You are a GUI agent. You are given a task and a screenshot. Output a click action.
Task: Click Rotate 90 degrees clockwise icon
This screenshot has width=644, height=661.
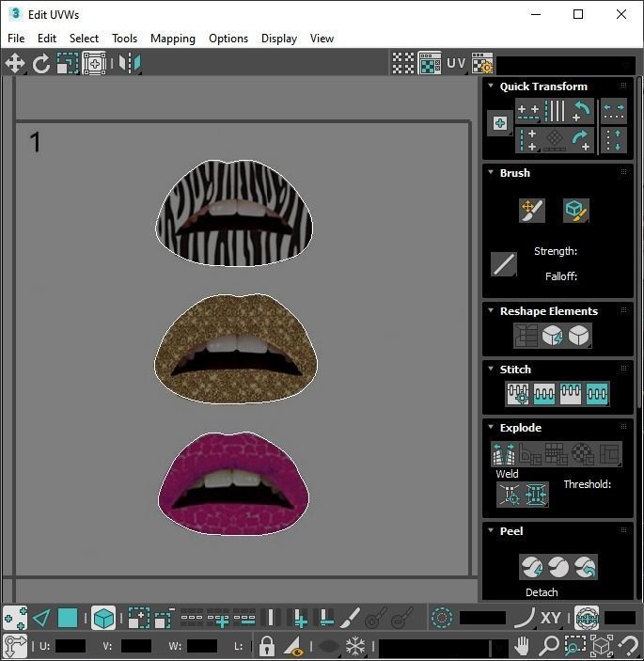click(x=581, y=140)
